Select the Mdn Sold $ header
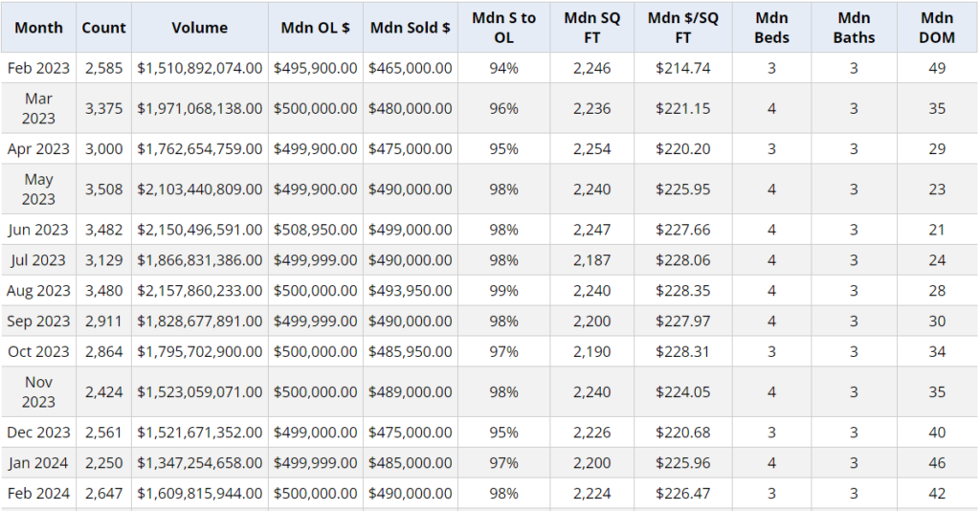Screen dimensions: 980x511 410,28
